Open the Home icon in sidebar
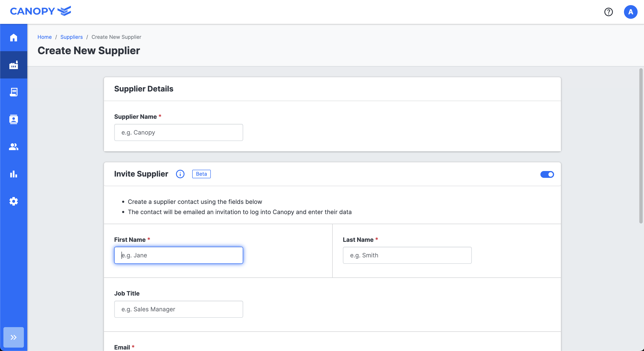Screen dimensions: 644x351 pyautogui.click(x=13, y=38)
